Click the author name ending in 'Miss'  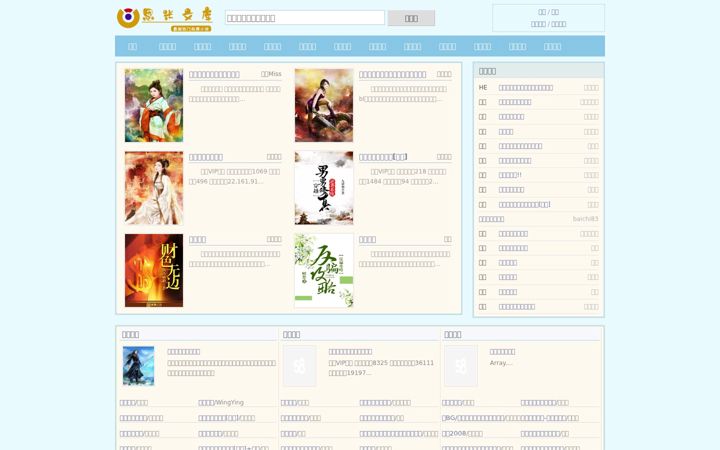(271, 74)
